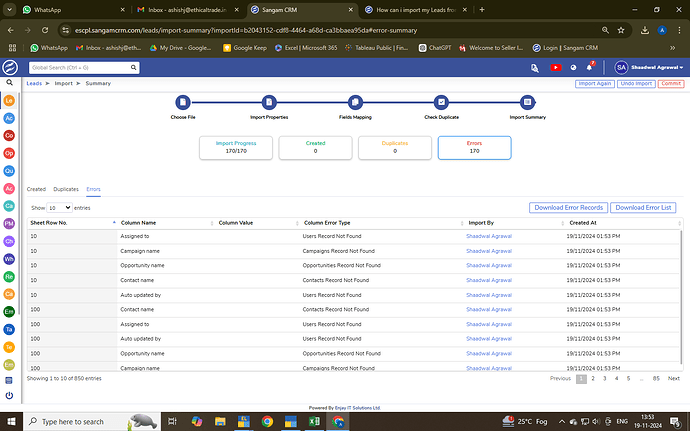Screen dimensions: 690x431
Task: Open the 'Re' sidebar module icon
Action: coord(9,276)
